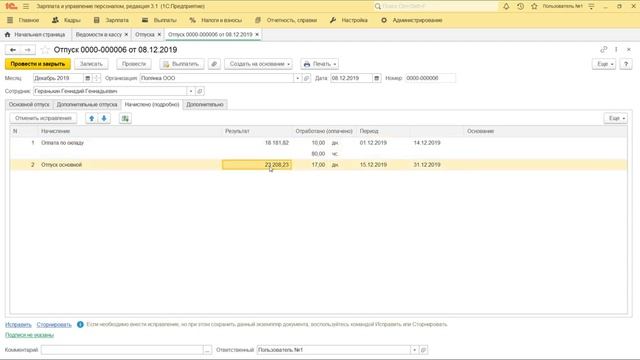Image resolution: width=640 pixels, height=360 pixels.
Task: Click the Сторнировать link
Action: pyautogui.click(x=54, y=324)
